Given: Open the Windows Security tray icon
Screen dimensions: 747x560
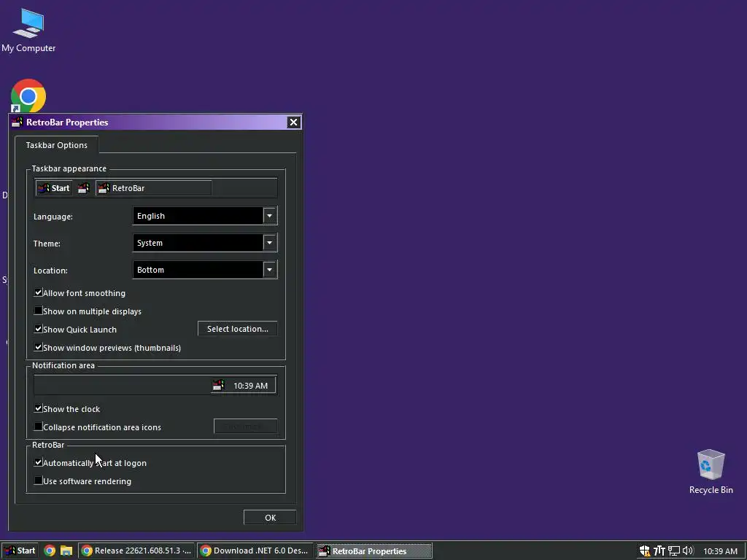Looking at the screenshot, I should pos(645,551).
